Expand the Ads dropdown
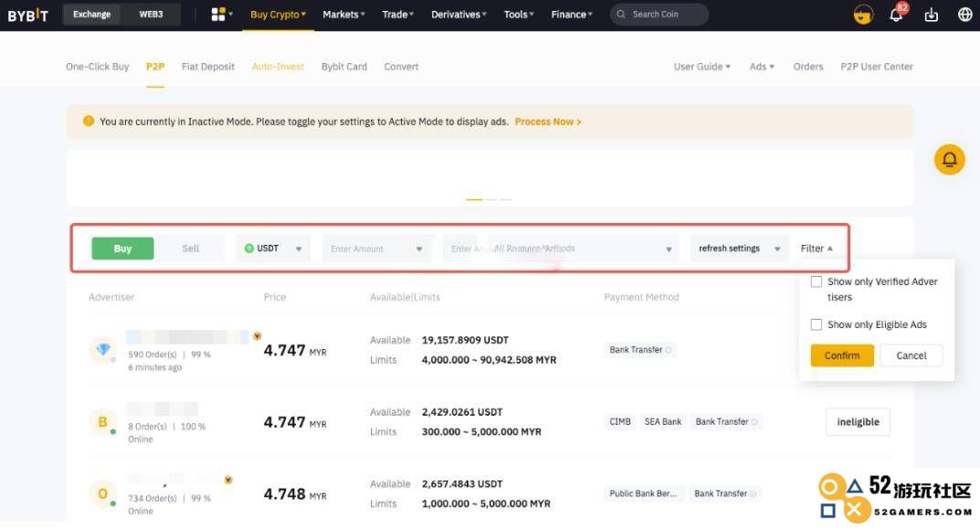Screen dimensions: 980x528 [762, 67]
